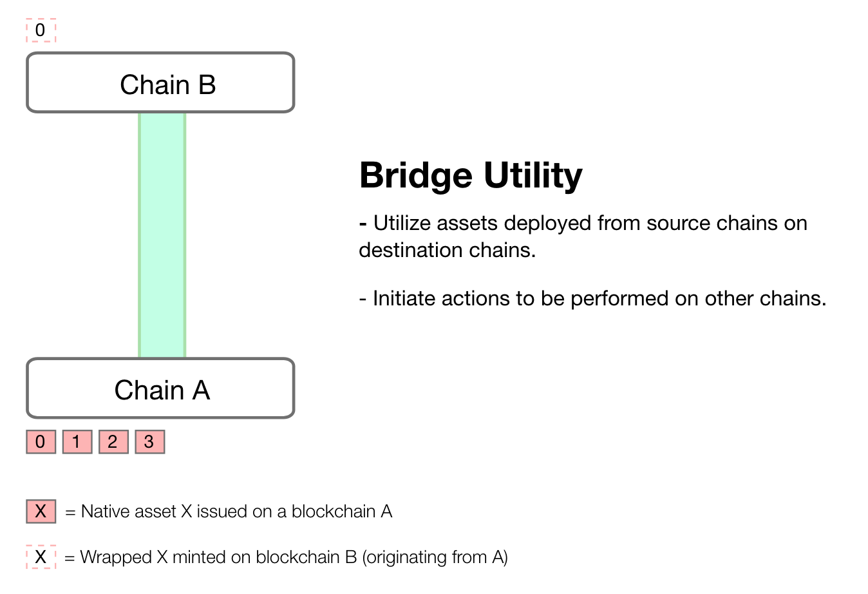Choose native asset box 3
The width and height of the screenshot is (868, 594).
pyautogui.click(x=149, y=442)
